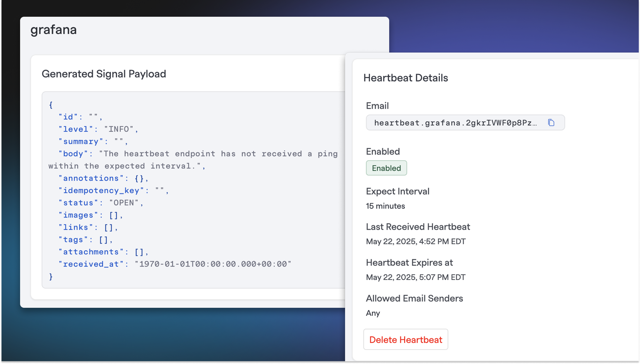Click the Generated Signal Payload heading
The width and height of the screenshot is (640, 364).
click(104, 74)
